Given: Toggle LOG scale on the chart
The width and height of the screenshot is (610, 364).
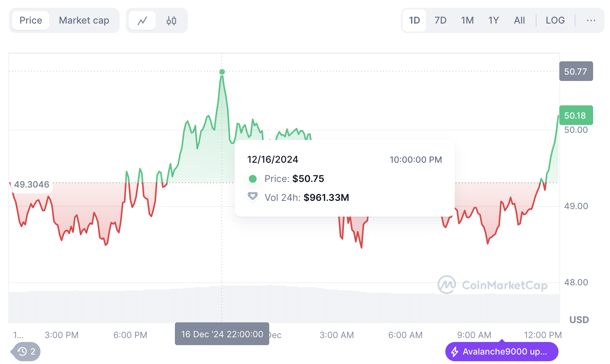Looking at the screenshot, I should [x=555, y=20].
